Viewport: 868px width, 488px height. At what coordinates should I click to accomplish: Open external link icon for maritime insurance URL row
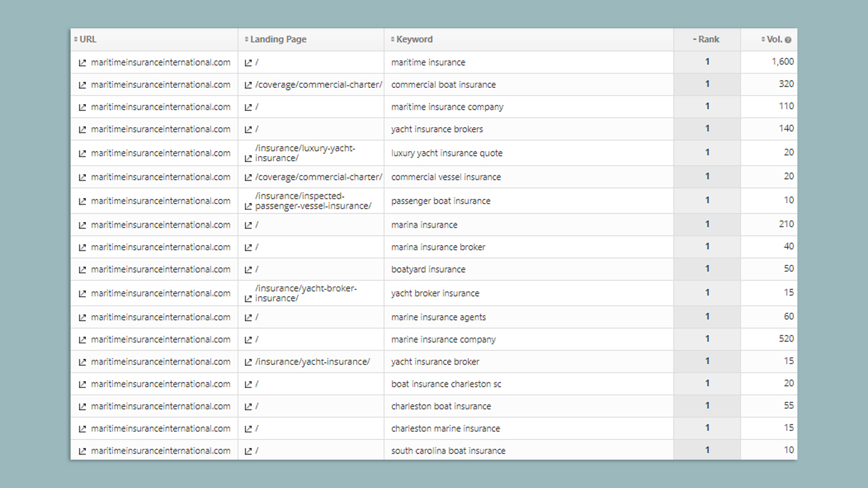pos(82,62)
